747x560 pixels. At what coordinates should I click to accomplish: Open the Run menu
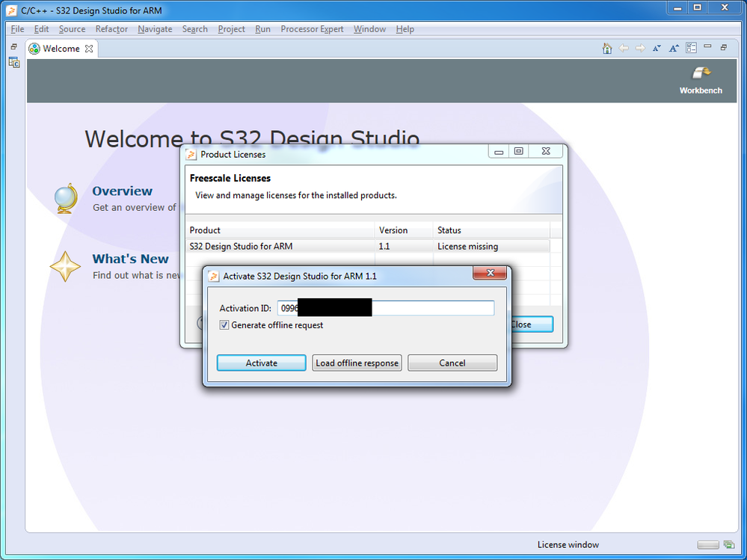click(x=262, y=29)
